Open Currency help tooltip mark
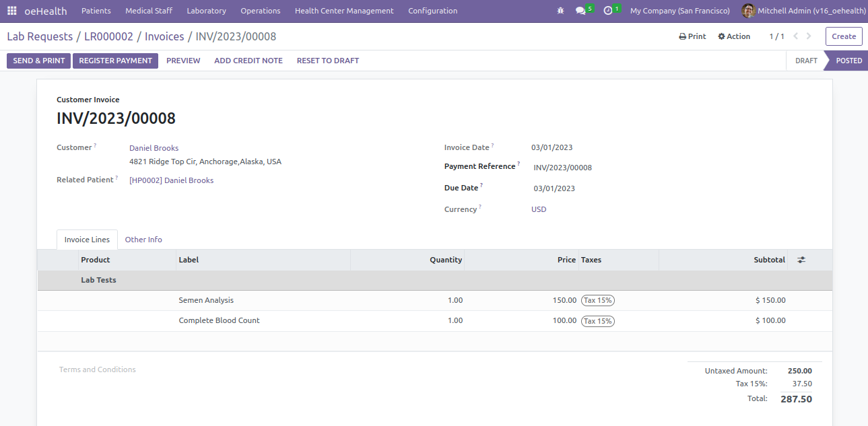The width and height of the screenshot is (868, 426). [480, 207]
